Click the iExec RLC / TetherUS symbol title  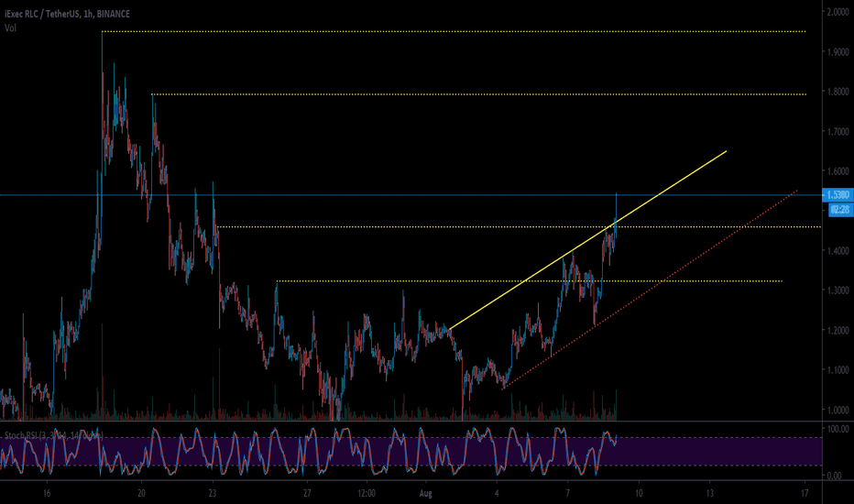(x=68, y=14)
